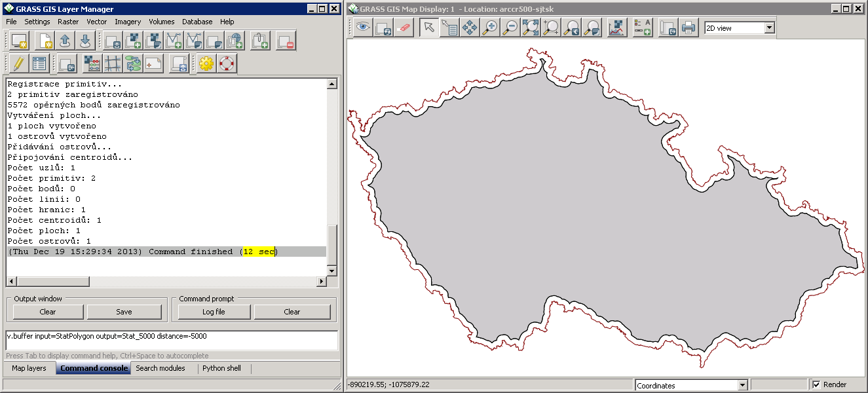This screenshot has height=393, width=868.
Task: Open the Imagery menu
Action: coord(128,22)
